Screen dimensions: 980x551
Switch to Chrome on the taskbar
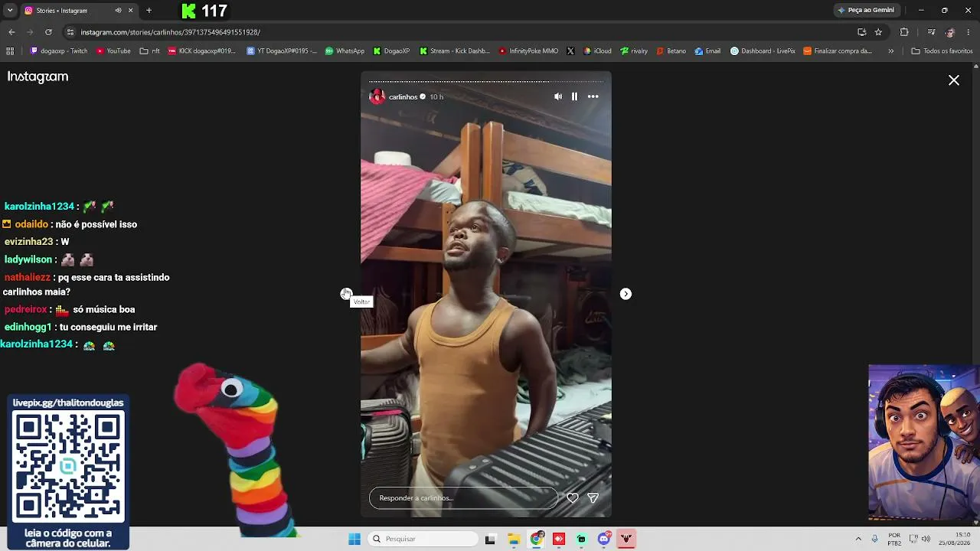(x=537, y=539)
